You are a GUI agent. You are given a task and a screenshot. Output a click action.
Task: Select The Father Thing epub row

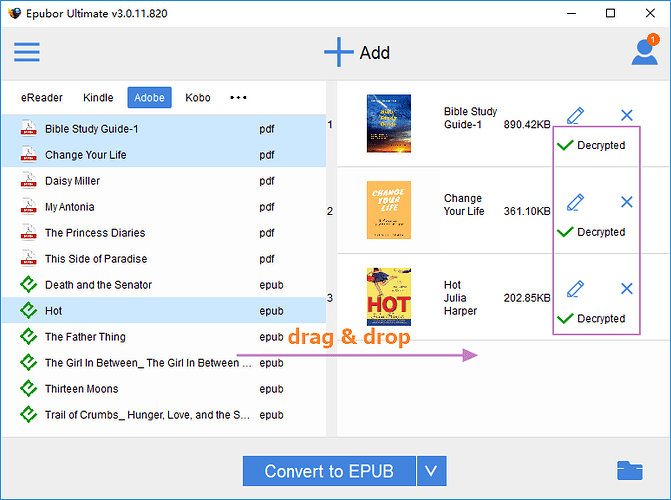164,337
